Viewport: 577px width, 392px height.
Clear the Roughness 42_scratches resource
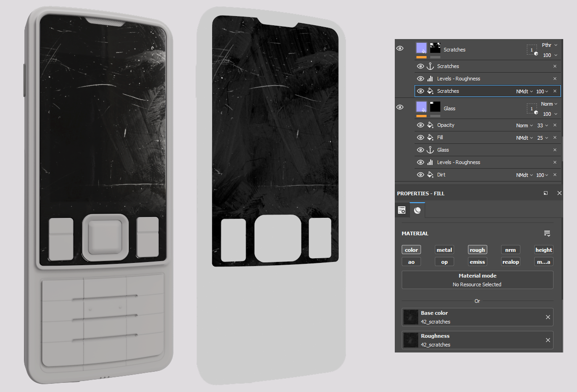pyautogui.click(x=548, y=340)
